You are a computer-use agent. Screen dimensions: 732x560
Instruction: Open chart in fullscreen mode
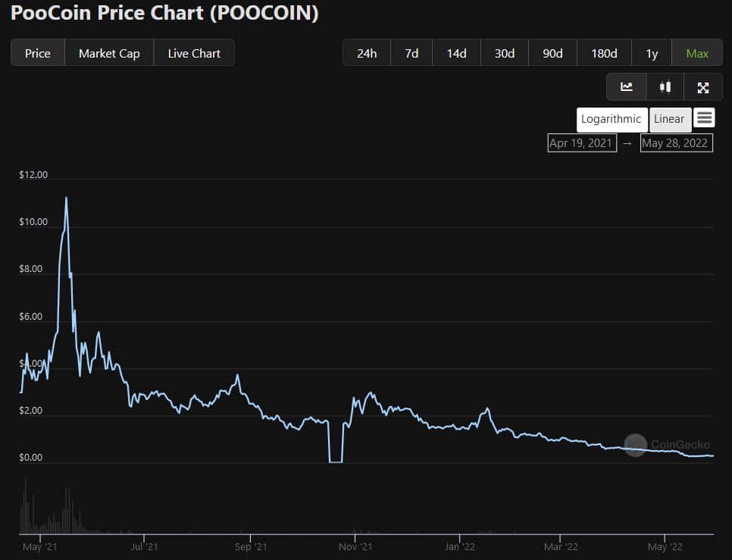(703, 87)
